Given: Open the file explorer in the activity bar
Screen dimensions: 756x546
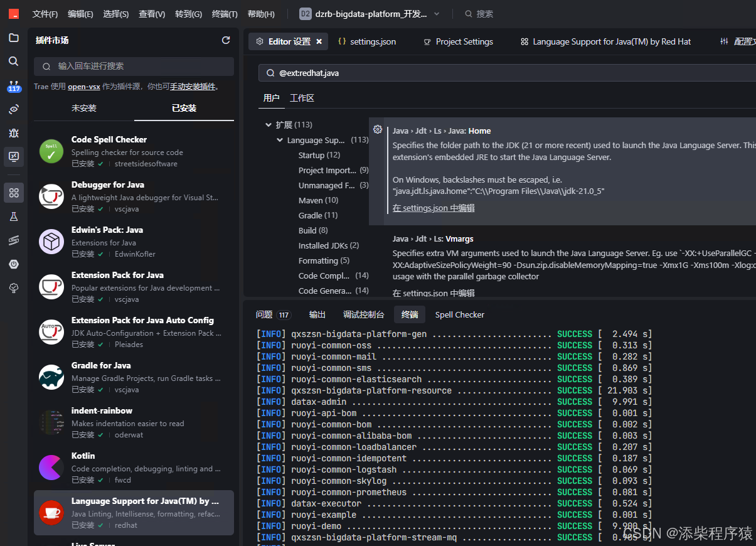Looking at the screenshot, I should pyautogui.click(x=14, y=38).
